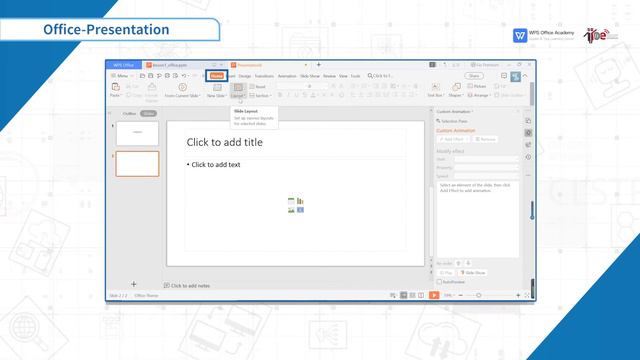Open the Animation ribbon tab
Viewport: 640px width, 360px height.
(287, 76)
